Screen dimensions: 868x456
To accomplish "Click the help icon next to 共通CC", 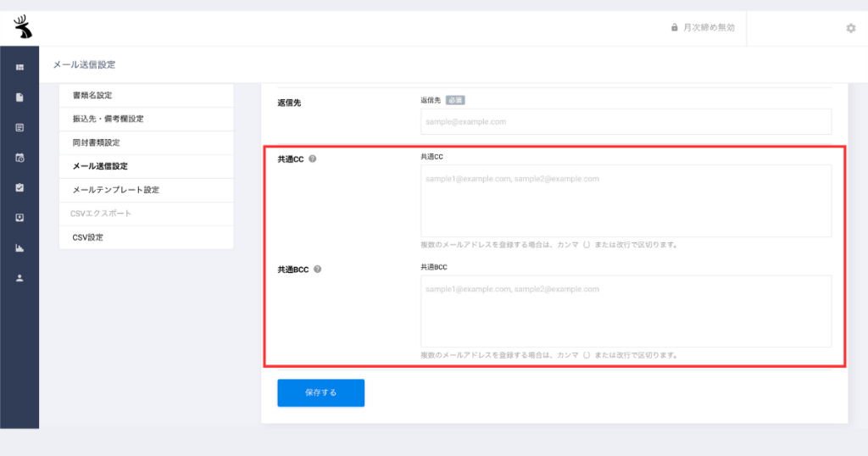I will point(312,158).
